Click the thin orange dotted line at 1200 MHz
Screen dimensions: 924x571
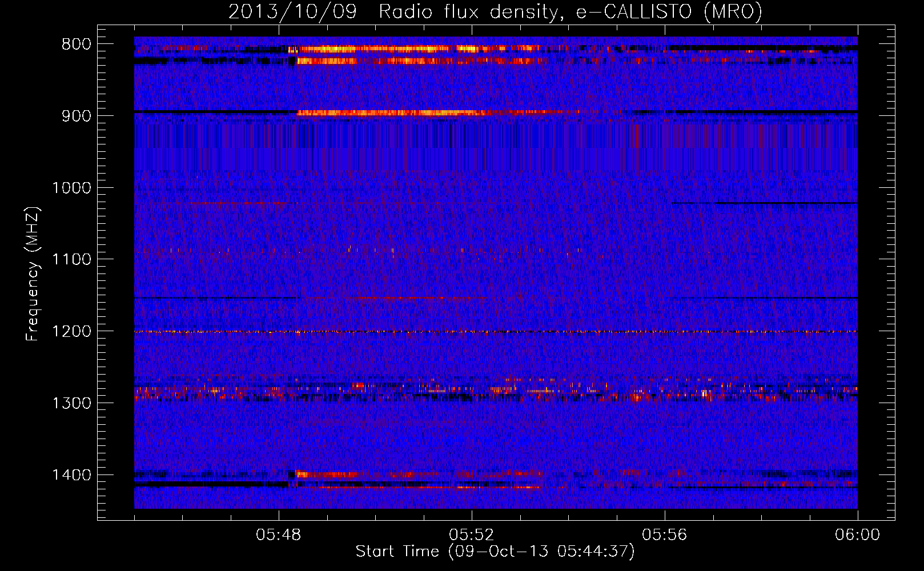click(x=496, y=331)
